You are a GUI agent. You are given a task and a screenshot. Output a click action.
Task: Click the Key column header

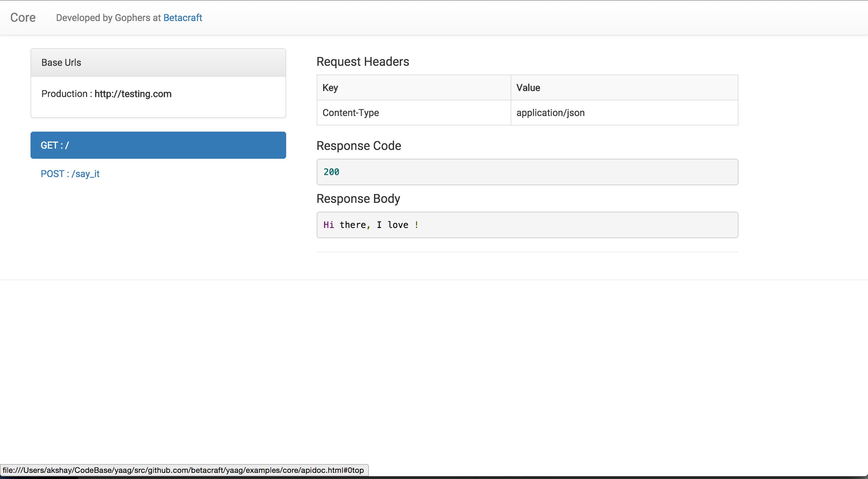pyautogui.click(x=330, y=88)
